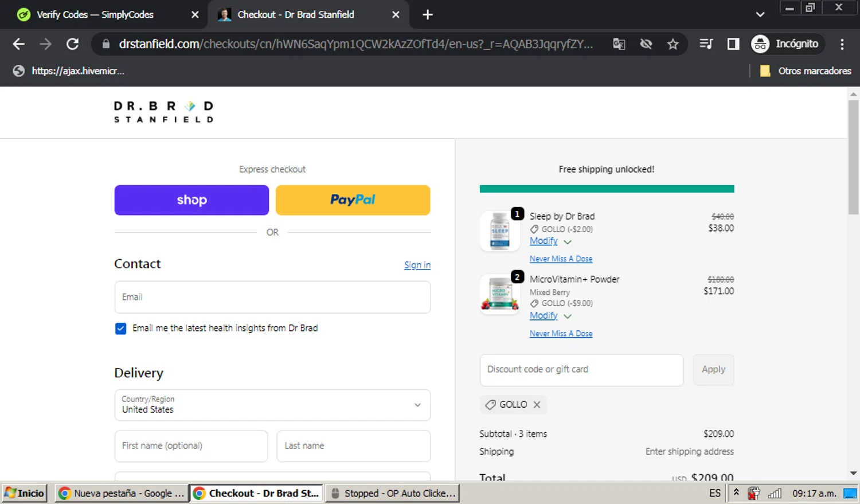Open Never Miss A Dose under MicroVitamin+
This screenshot has height=504, width=860.
click(561, 334)
